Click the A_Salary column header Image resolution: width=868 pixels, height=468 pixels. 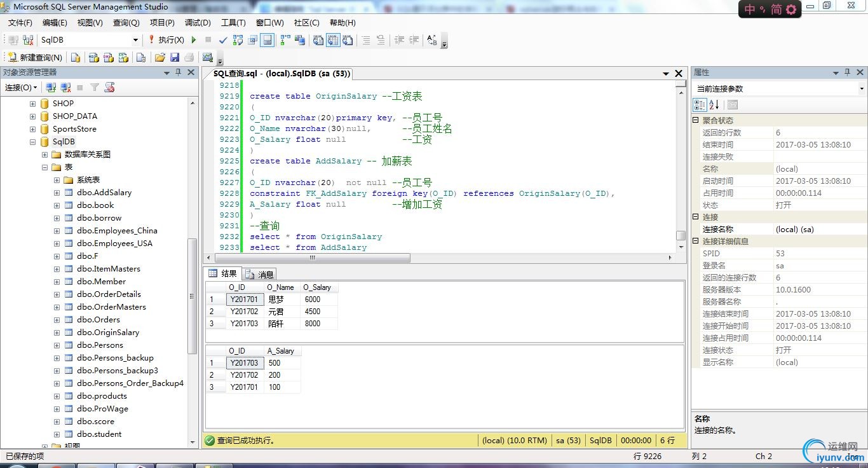point(282,351)
